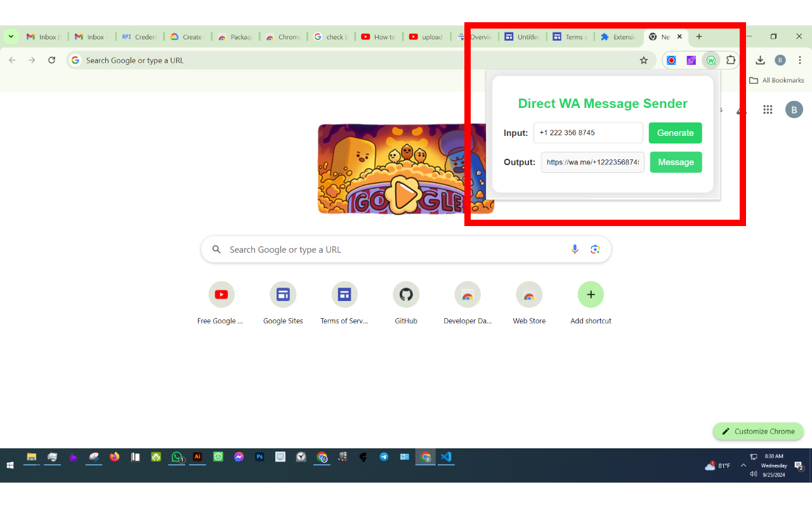Open File Explorer from the taskbar
The width and height of the screenshot is (812, 508).
31,457
